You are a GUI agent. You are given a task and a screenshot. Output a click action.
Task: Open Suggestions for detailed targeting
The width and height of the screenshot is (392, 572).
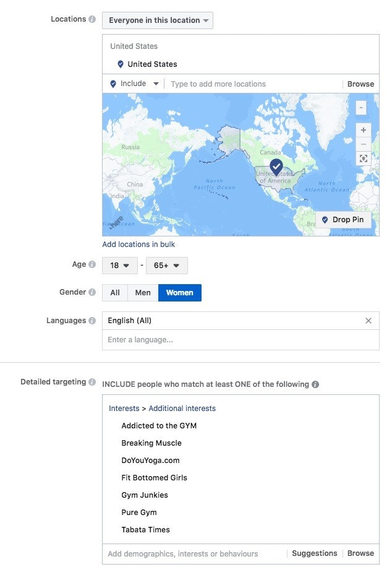point(314,553)
